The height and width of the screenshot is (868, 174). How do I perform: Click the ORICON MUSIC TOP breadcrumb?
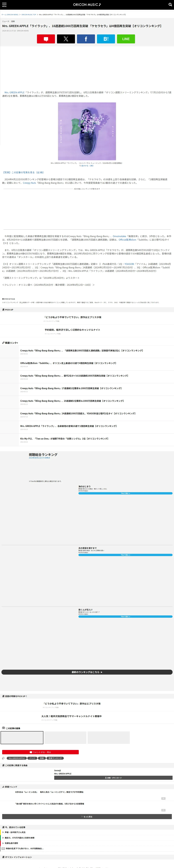(29, 14)
